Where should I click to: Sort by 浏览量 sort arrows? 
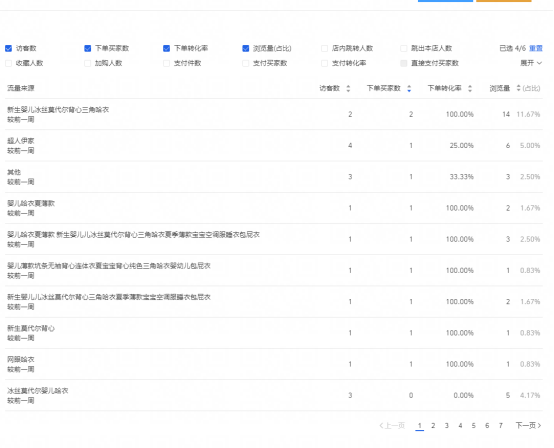coord(518,88)
